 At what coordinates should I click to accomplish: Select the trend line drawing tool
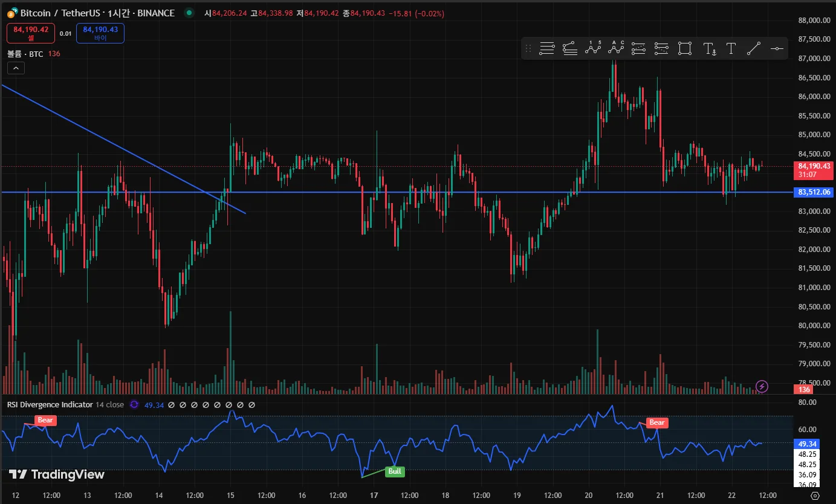click(x=754, y=49)
